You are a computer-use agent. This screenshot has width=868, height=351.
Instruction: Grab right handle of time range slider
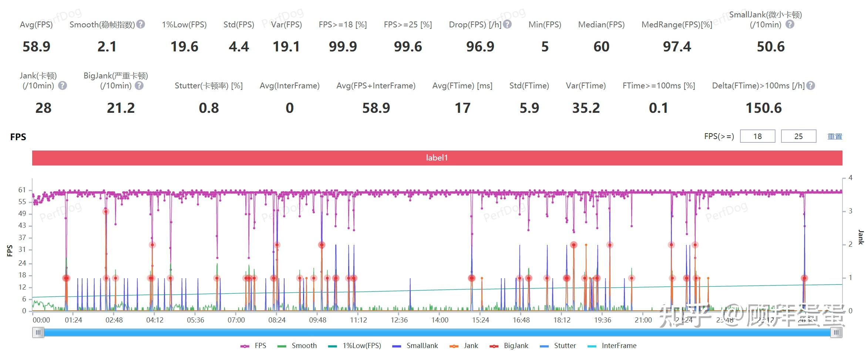point(836,333)
